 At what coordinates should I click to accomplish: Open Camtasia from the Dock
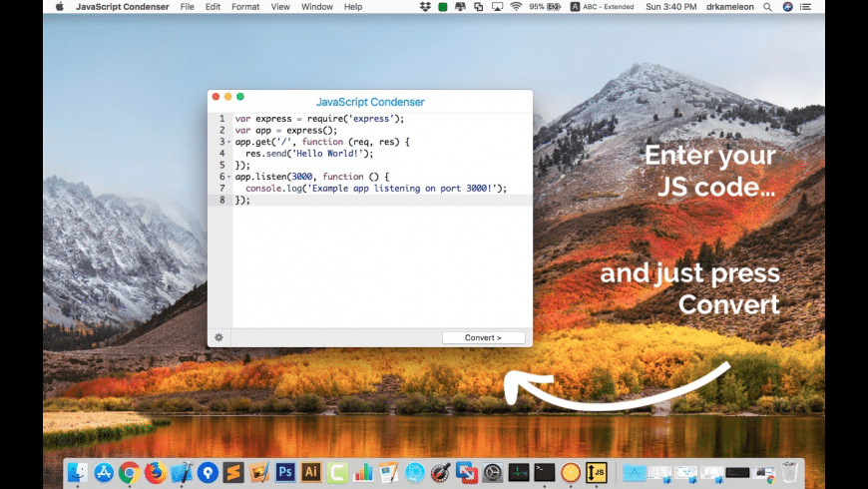[337, 472]
